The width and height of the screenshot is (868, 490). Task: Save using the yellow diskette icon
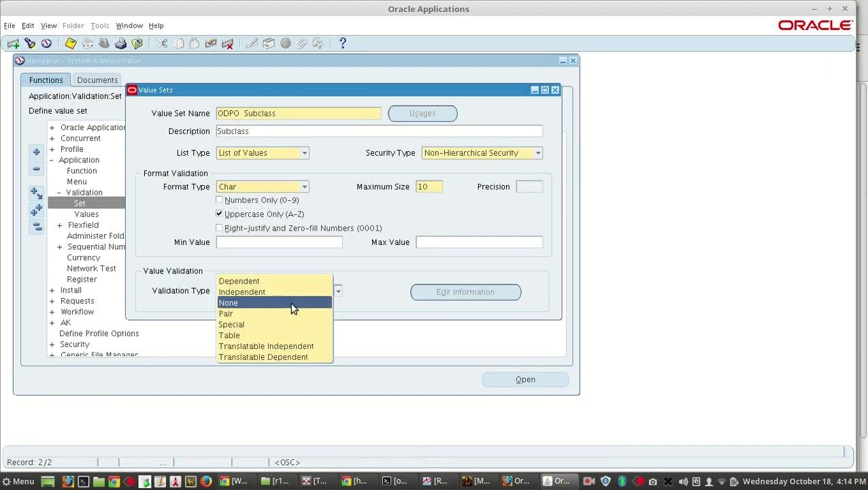tap(71, 44)
